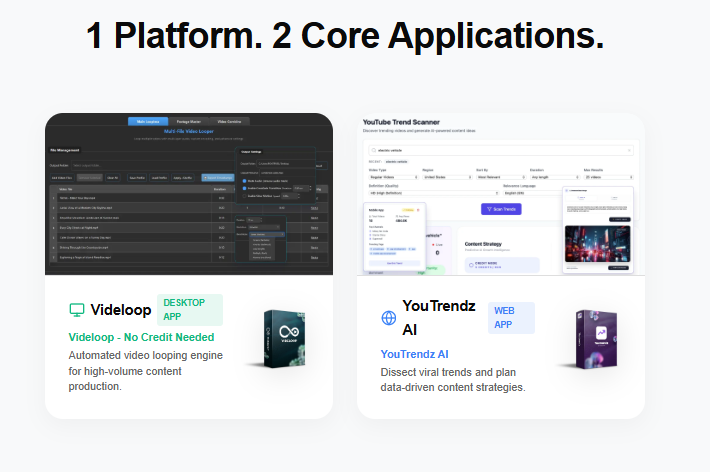This screenshot has width=710, height=472.
Task: Click the black YouTrendz AI card title
Action: (438, 318)
